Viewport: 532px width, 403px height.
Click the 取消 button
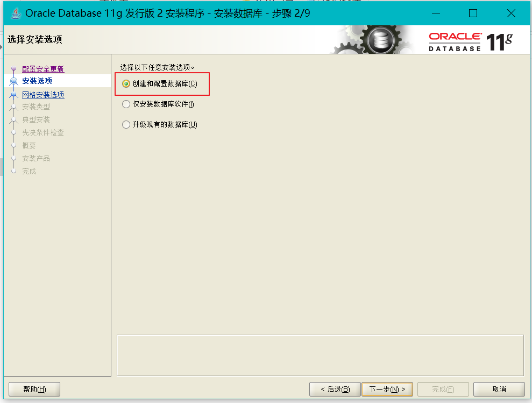(x=499, y=389)
